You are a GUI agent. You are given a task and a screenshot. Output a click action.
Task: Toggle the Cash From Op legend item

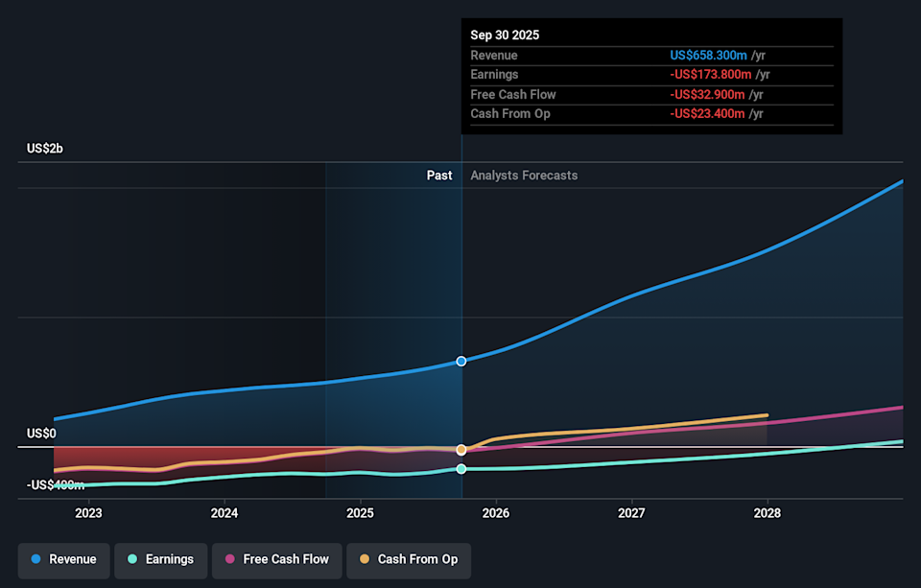pyautogui.click(x=408, y=559)
